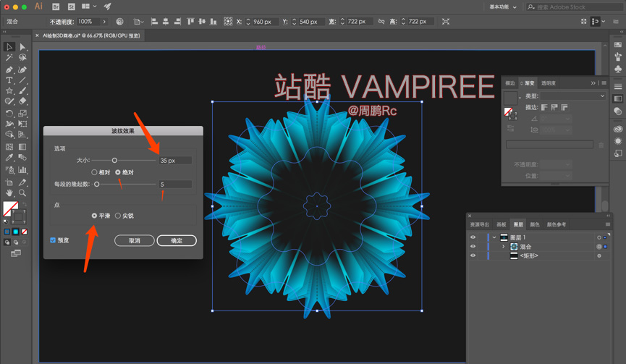Select the Lasso tool

22,58
